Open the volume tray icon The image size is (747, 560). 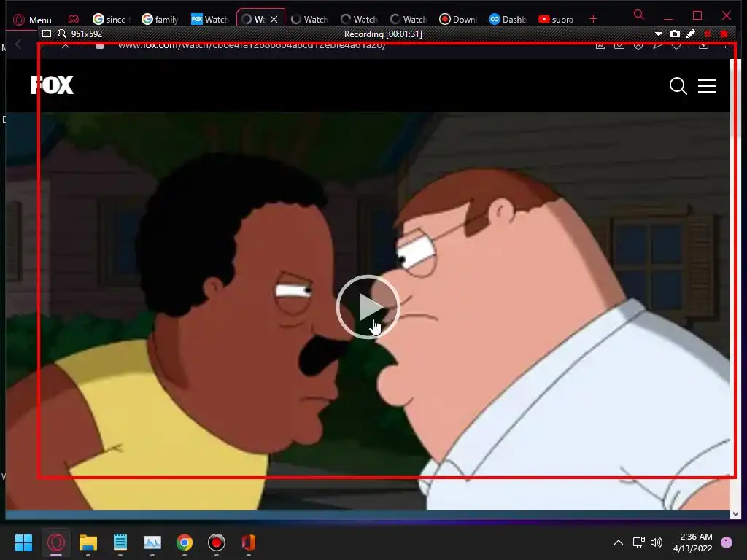[657, 542]
